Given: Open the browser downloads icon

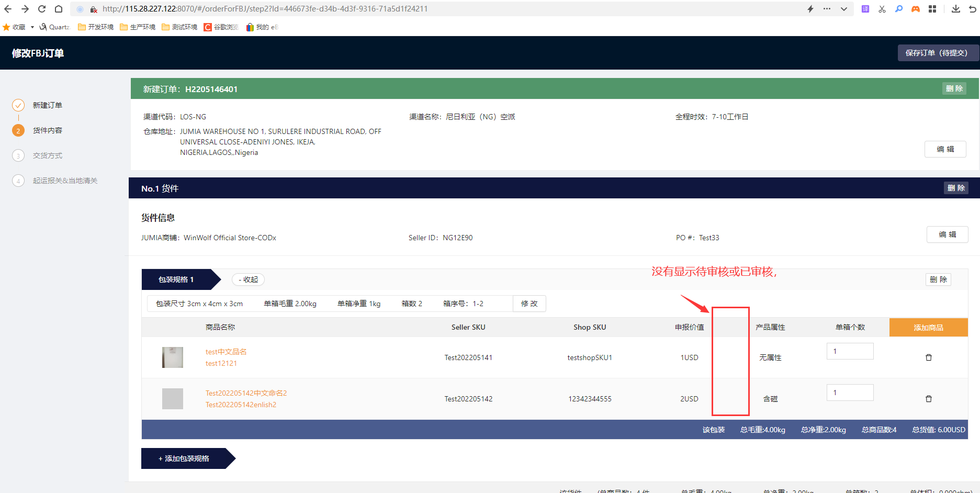Looking at the screenshot, I should click(955, 9).
